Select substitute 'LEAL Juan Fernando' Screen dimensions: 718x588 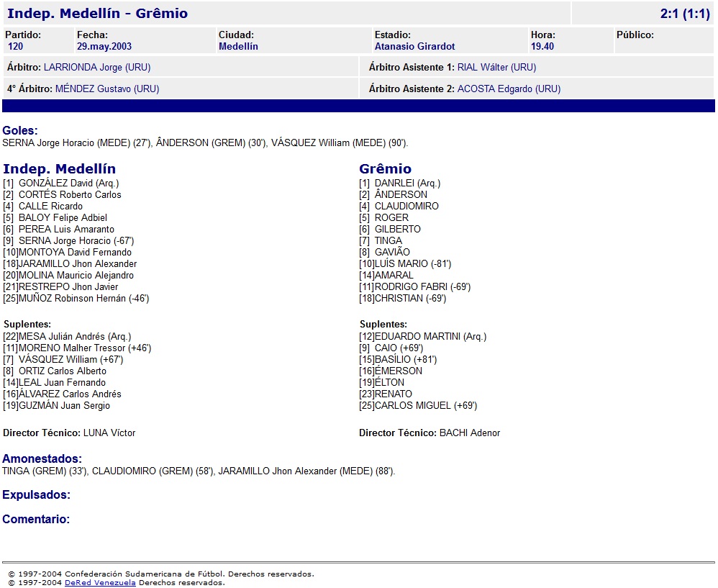point(62,382)
